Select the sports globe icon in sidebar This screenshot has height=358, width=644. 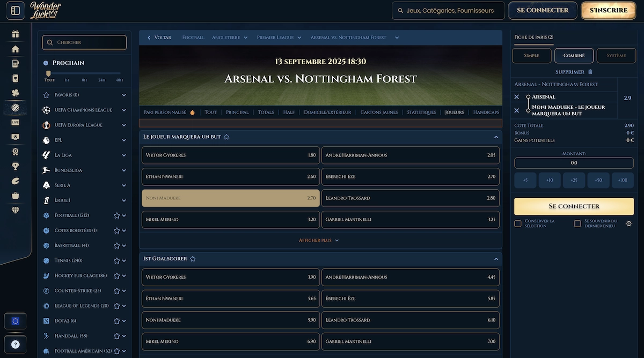[15, 107]
